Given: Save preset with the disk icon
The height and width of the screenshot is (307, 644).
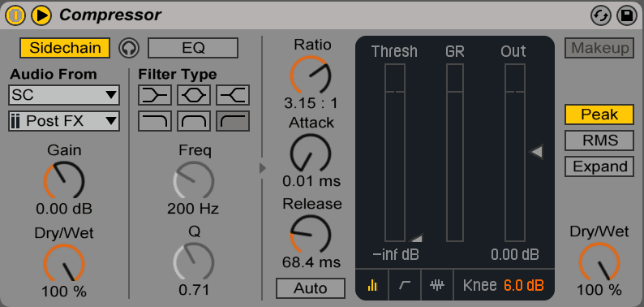Looking at the screenshot, I should pos(627,16).
